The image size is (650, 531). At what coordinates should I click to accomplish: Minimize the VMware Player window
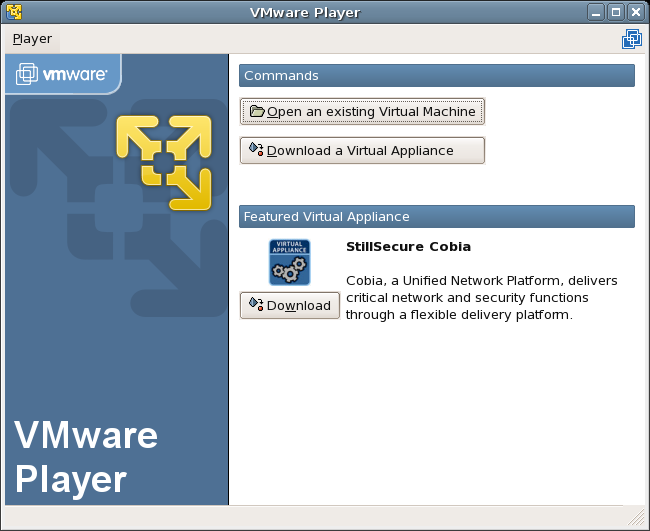coord(597,12)
